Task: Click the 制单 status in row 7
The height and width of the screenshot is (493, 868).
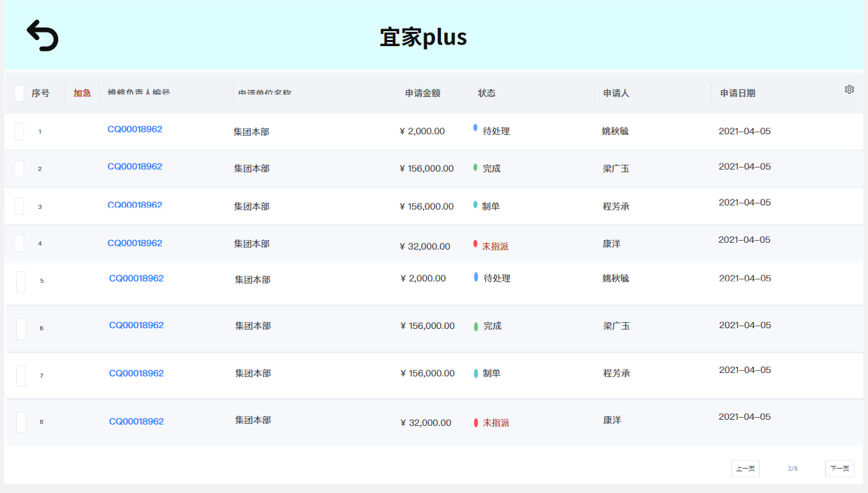Action: click(x=492, y=373)
